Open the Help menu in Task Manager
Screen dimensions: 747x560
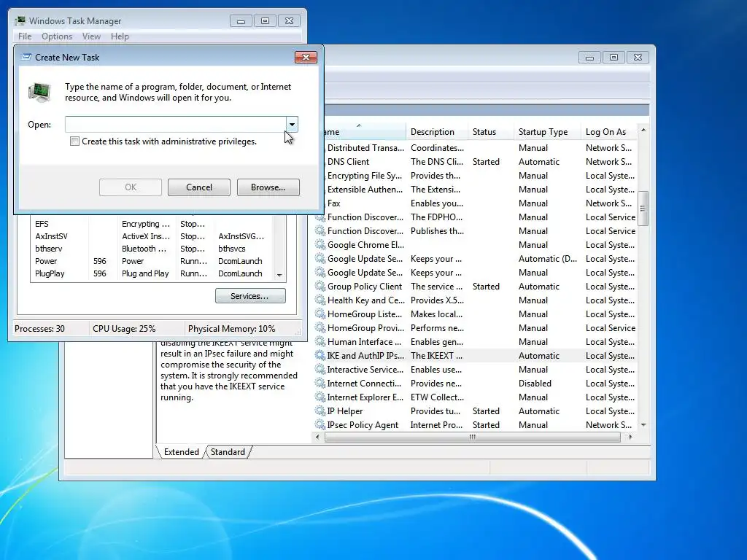(120, 36)
